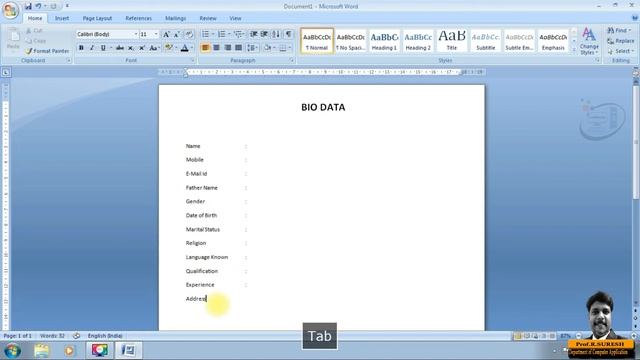Click Replace in the Editing group
640x360 pixels.
tap(621, 41)
